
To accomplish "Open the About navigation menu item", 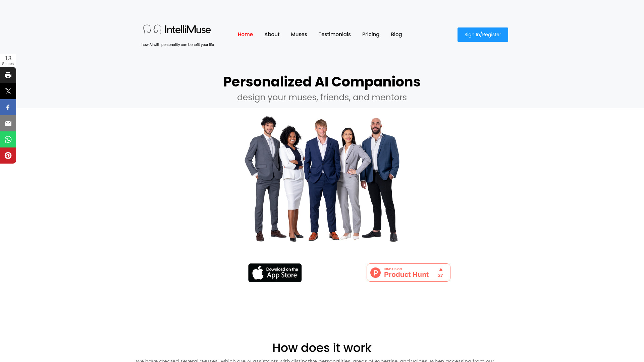I will (272, 35).
